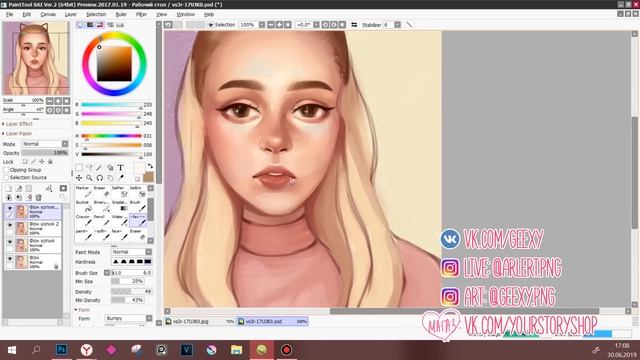
Task: Choose the SelPen tool
Action: [x=120, y=191]
